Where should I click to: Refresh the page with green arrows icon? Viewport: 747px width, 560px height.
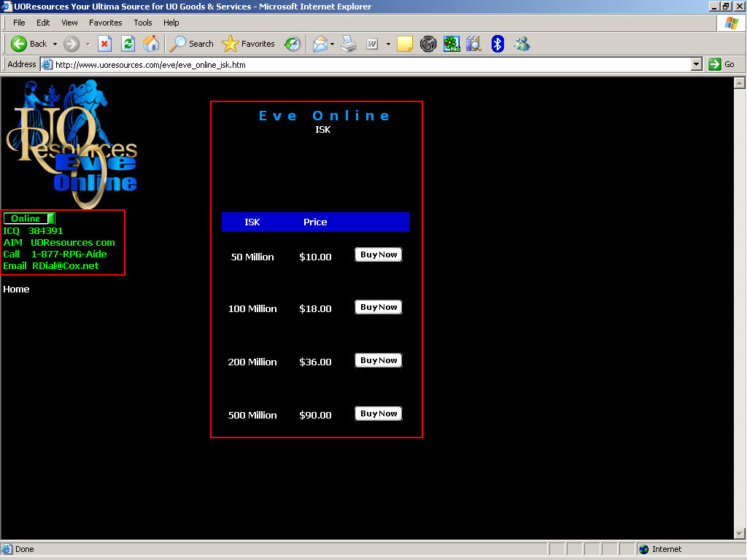[x=128, y=44]
